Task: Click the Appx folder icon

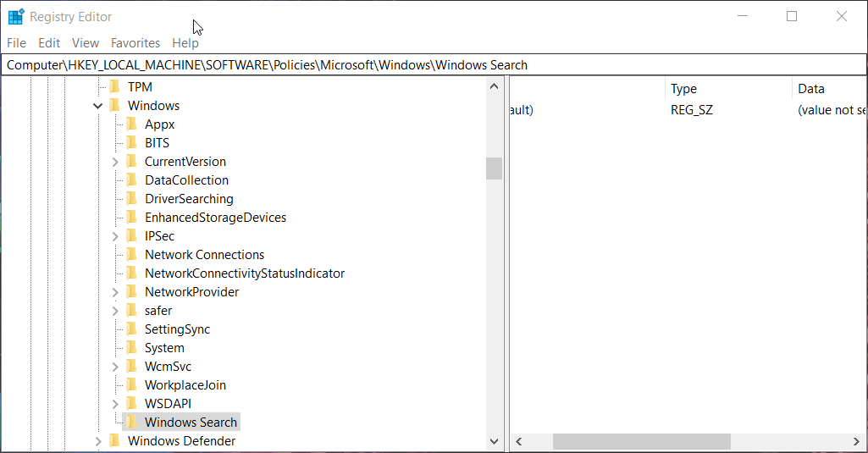Action: (x=132, y=124)
